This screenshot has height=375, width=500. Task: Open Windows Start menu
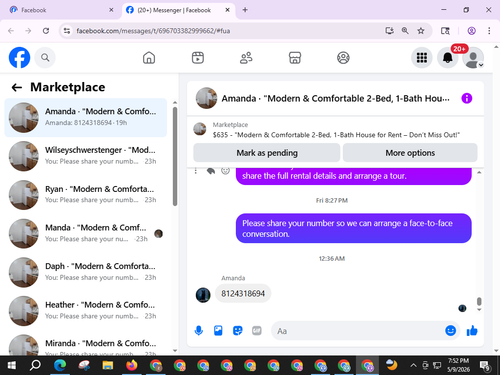[12, 366]
